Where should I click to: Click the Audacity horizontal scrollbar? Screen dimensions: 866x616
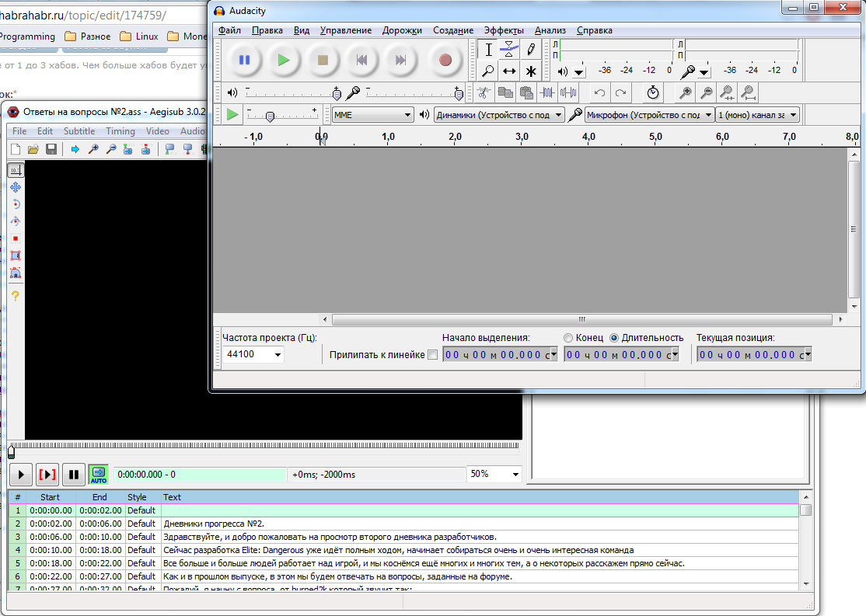click(582, 319)
